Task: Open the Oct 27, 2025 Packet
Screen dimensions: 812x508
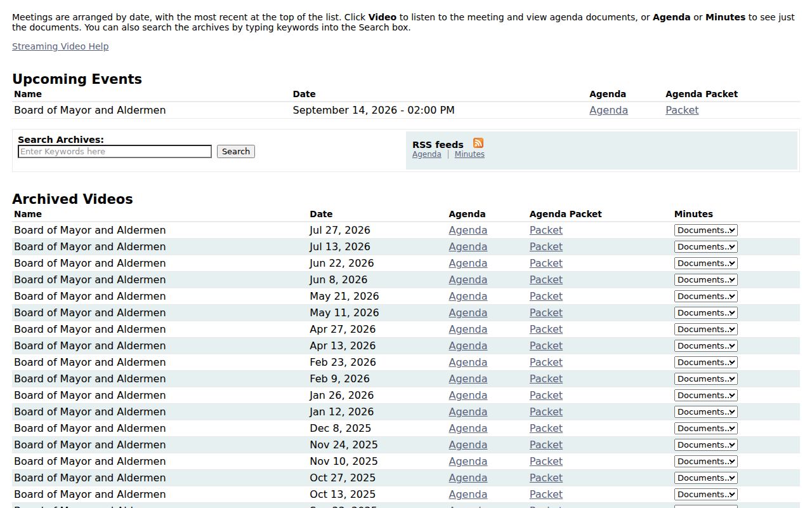Action: point(546,478)
